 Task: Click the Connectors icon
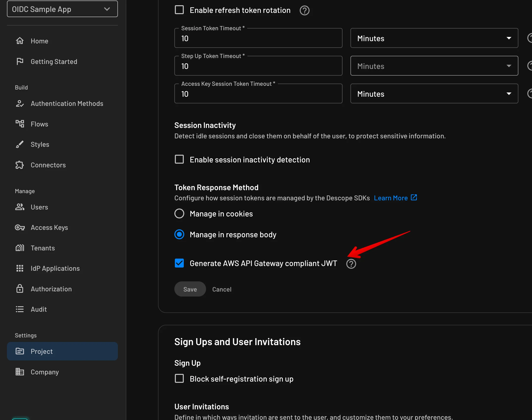point(20,165)
